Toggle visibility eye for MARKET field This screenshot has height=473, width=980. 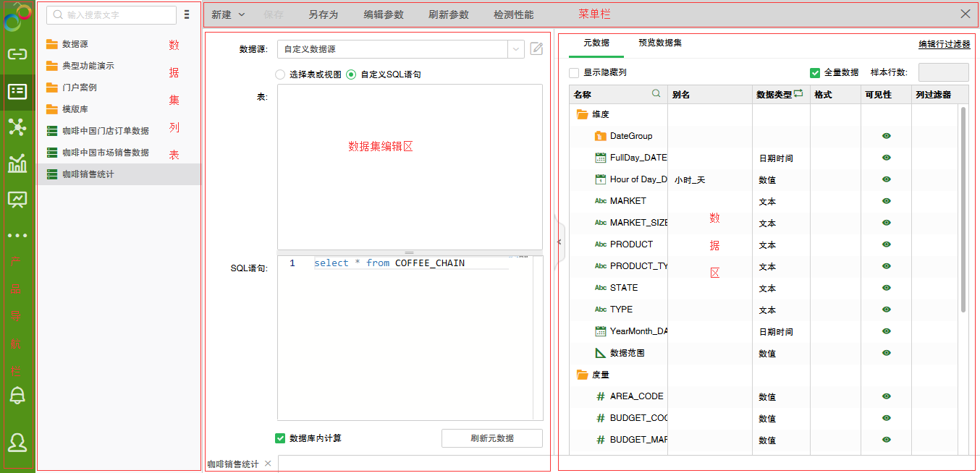[886, 201]
